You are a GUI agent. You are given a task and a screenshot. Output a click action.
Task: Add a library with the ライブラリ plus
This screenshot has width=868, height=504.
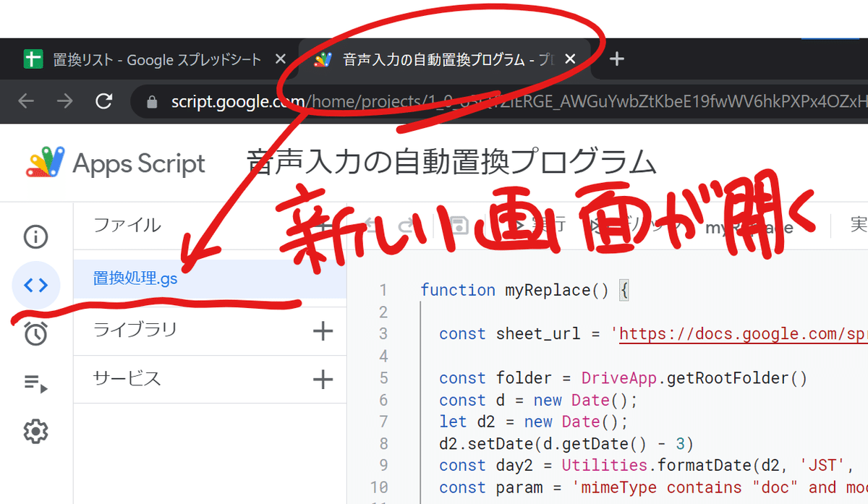click(323, 331)
